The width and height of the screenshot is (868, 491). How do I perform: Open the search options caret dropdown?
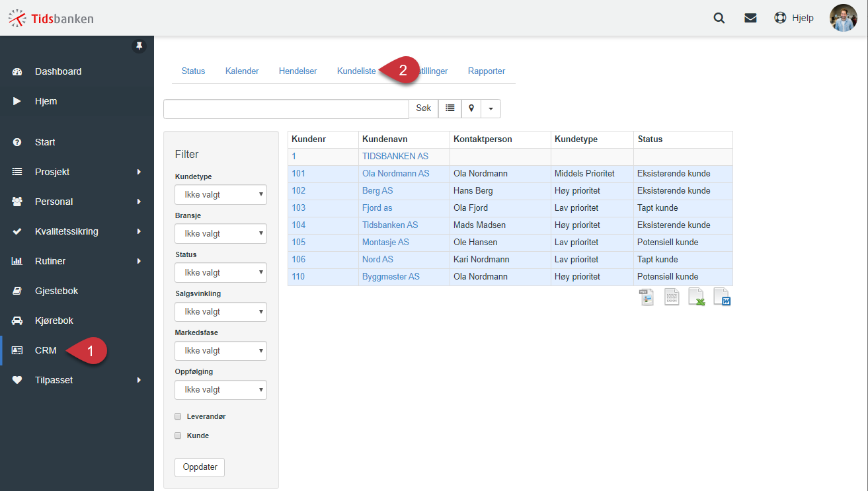[491, 108]
